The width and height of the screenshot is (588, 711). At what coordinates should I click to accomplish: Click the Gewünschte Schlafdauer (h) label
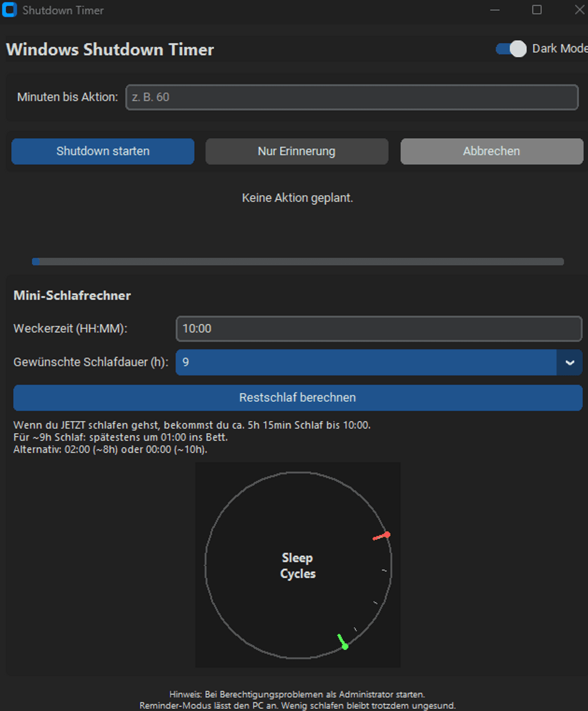[x=91, y=363]
